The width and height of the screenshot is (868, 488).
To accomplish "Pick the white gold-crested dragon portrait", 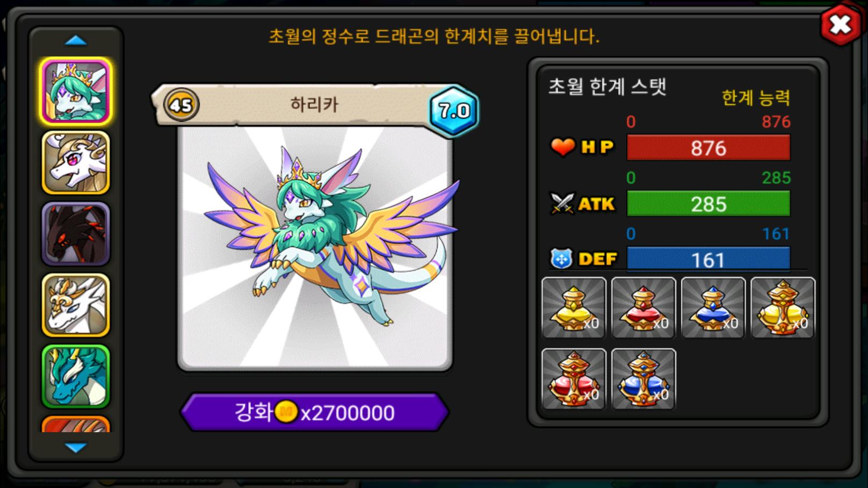I will point(76,305).
